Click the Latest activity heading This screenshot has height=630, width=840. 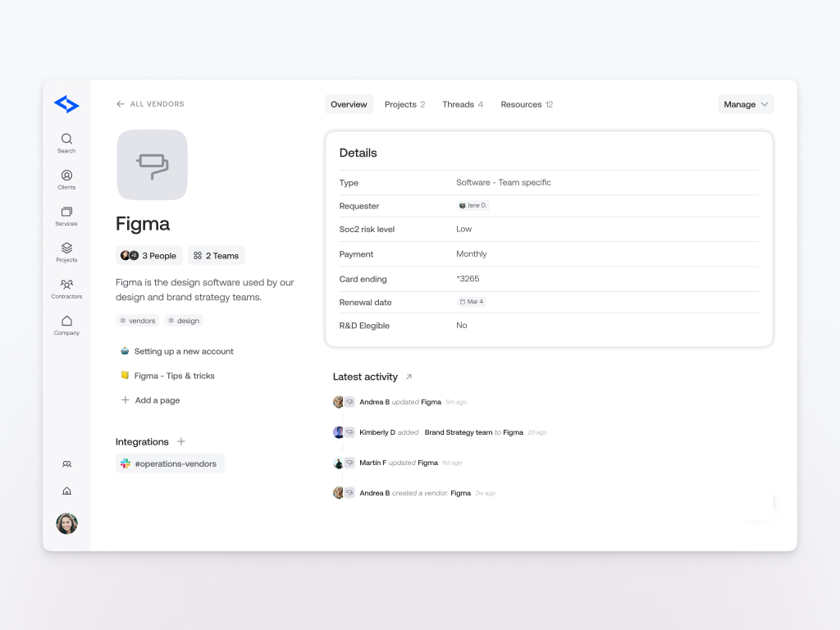365,377
